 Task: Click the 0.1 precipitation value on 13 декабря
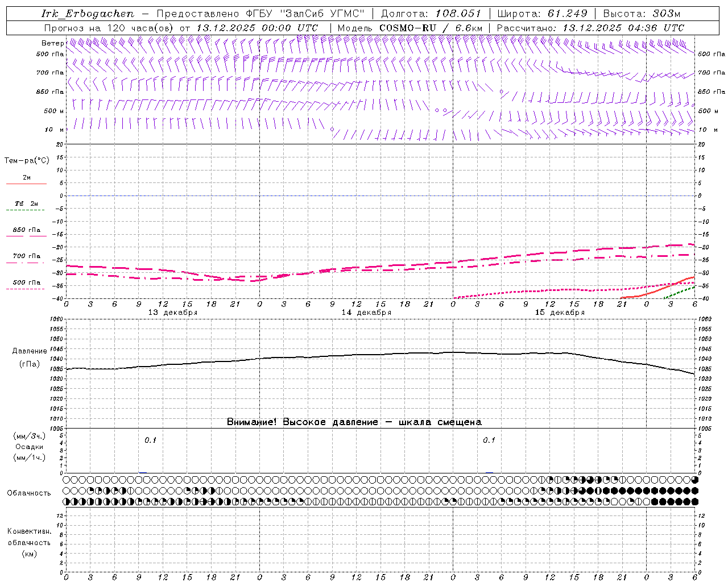coord(150,440)
